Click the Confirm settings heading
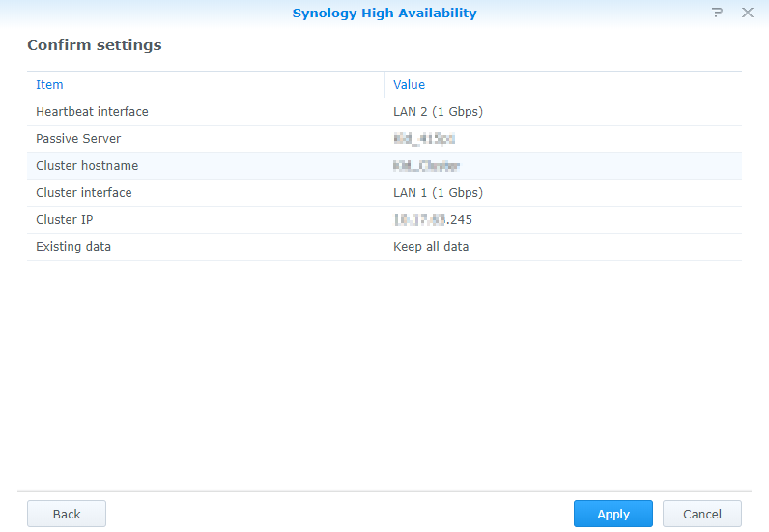Screen dimensions: 769x532 click(x=94, y=45)
